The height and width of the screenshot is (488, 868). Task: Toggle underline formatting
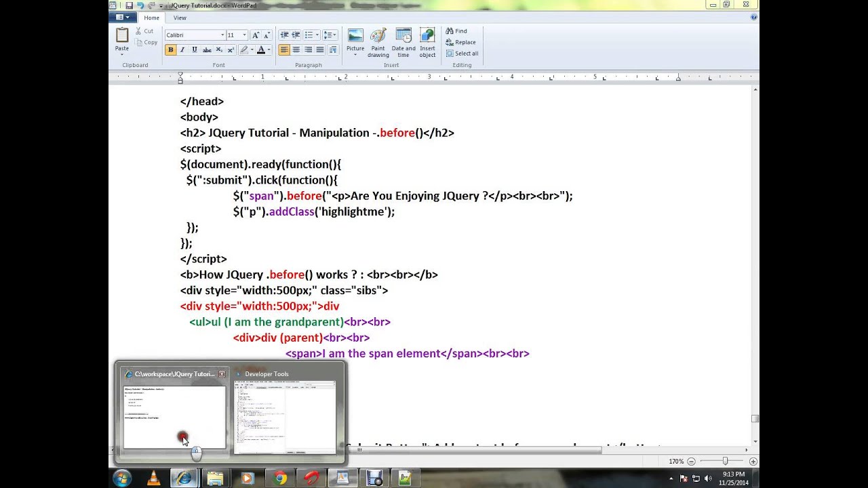(195, 49)
